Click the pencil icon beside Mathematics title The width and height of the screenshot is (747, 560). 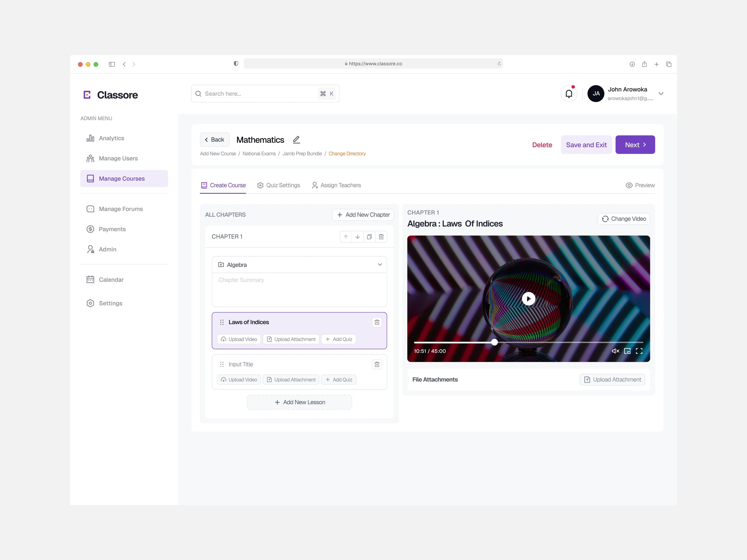click(296, 140)
